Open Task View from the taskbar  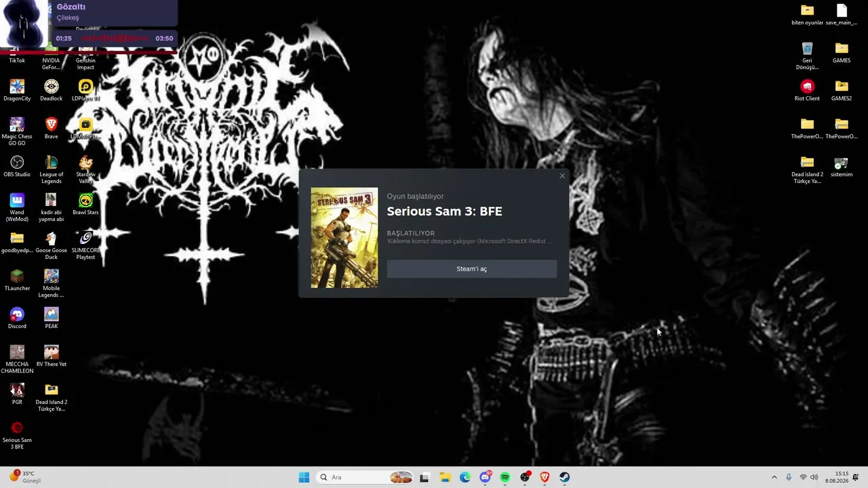coord(425,477)
